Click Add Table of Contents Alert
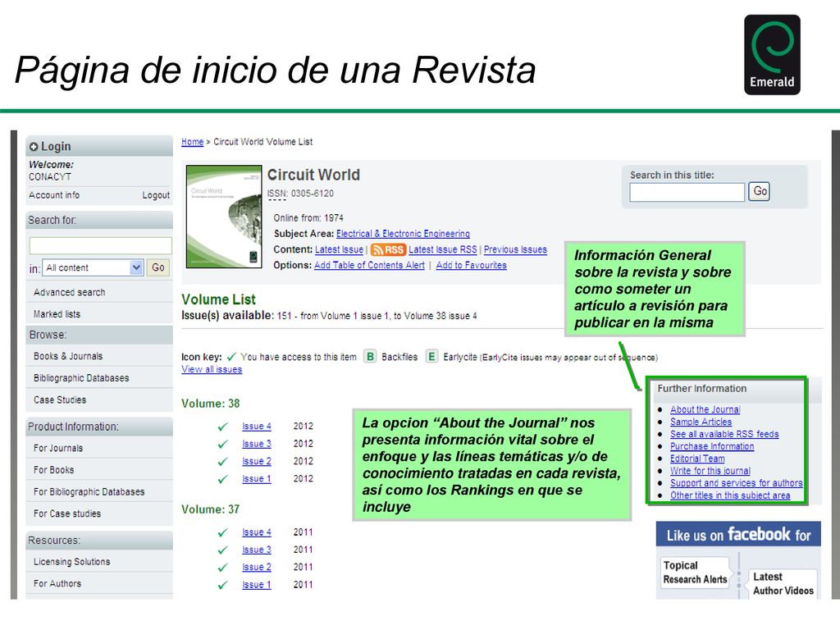 (369, 265)
